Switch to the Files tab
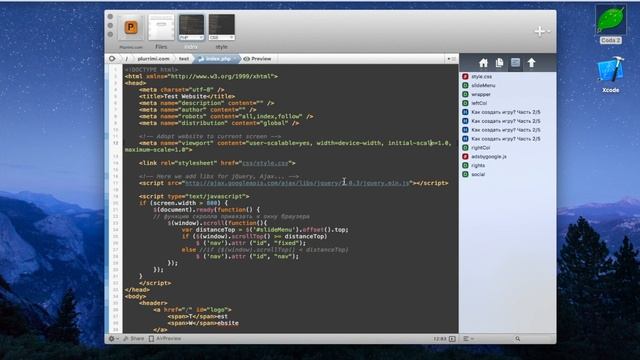The width and height of the screenshot is (640, 360). (161, 28)
